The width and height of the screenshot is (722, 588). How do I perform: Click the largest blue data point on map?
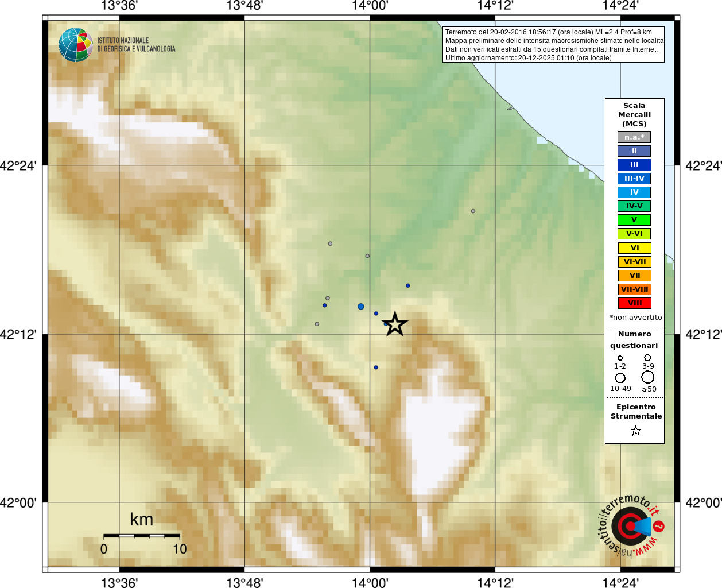pos(361,307)
